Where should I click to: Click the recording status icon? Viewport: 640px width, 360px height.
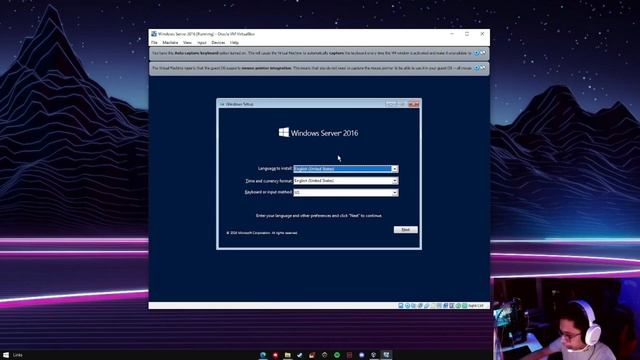446,306
